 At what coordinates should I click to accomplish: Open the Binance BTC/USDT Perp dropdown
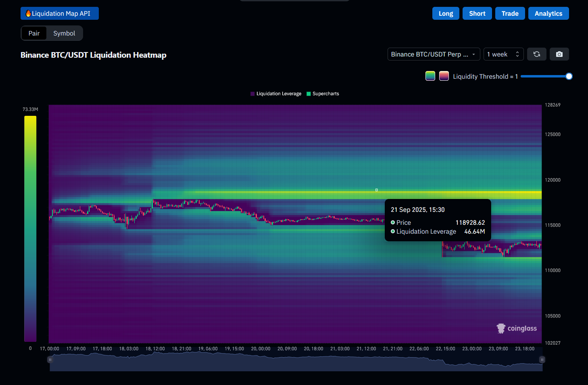[x=434, y=54]
